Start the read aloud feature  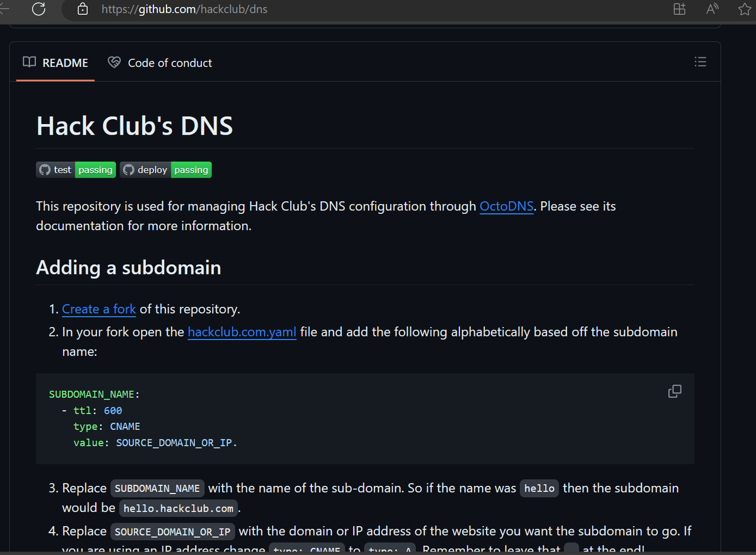712,9
